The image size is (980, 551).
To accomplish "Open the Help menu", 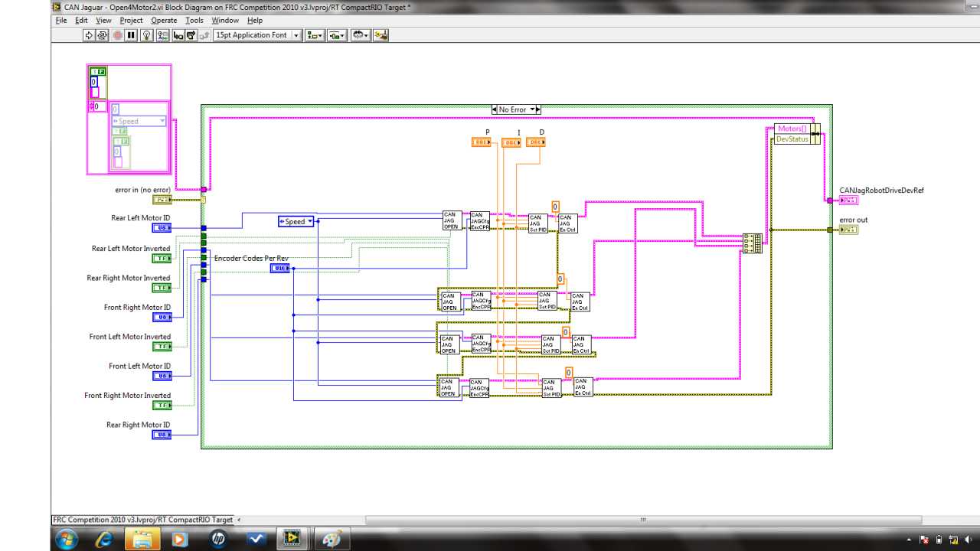I will tap(255, 21).
